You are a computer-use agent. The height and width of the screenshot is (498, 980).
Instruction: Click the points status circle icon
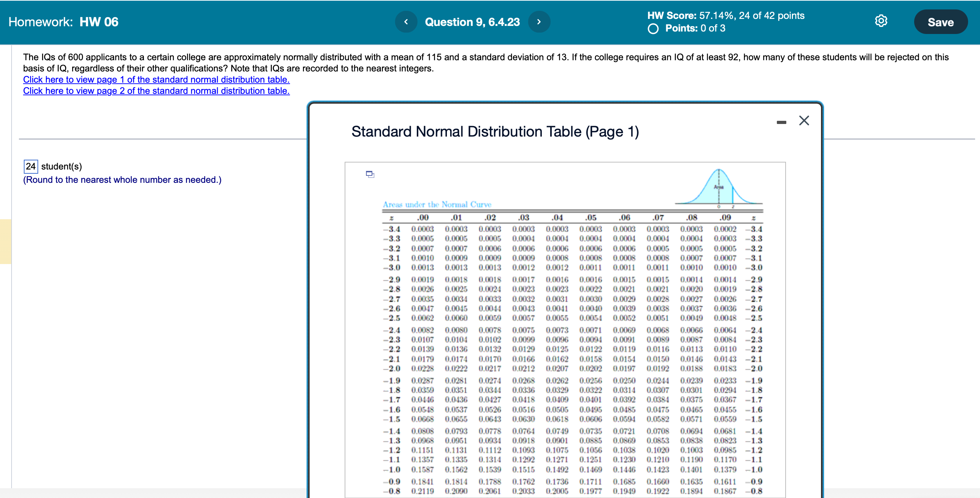653,28
